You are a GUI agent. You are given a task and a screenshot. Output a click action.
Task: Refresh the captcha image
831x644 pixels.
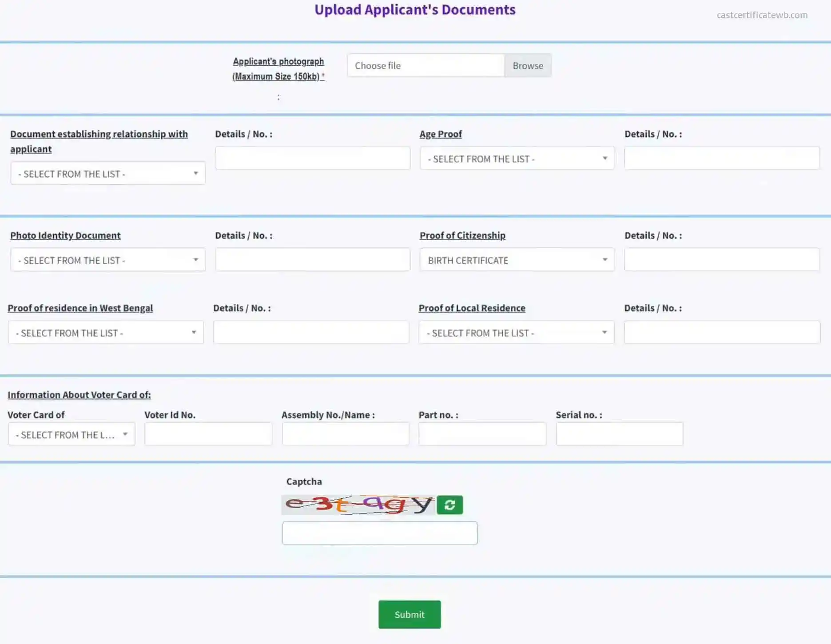(x=449, y=505)
